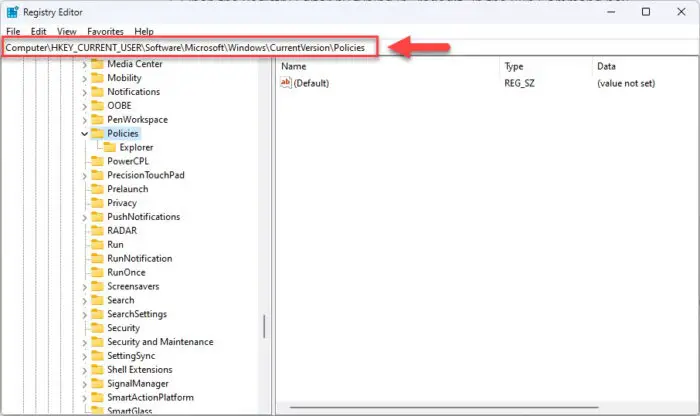This screenshot has width=700, height=416.
Task: Click the Search folder icon
Action: (x=97, y=300)
